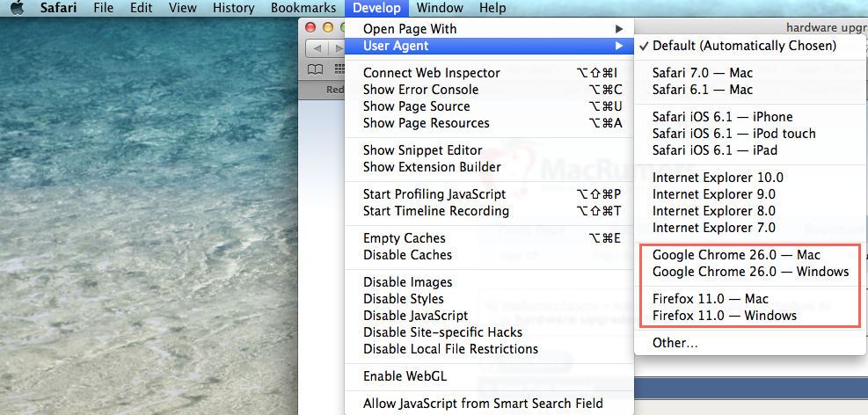
Task: Select Internet Explorer 7.0 user agent
Action: tap(748, 228)
